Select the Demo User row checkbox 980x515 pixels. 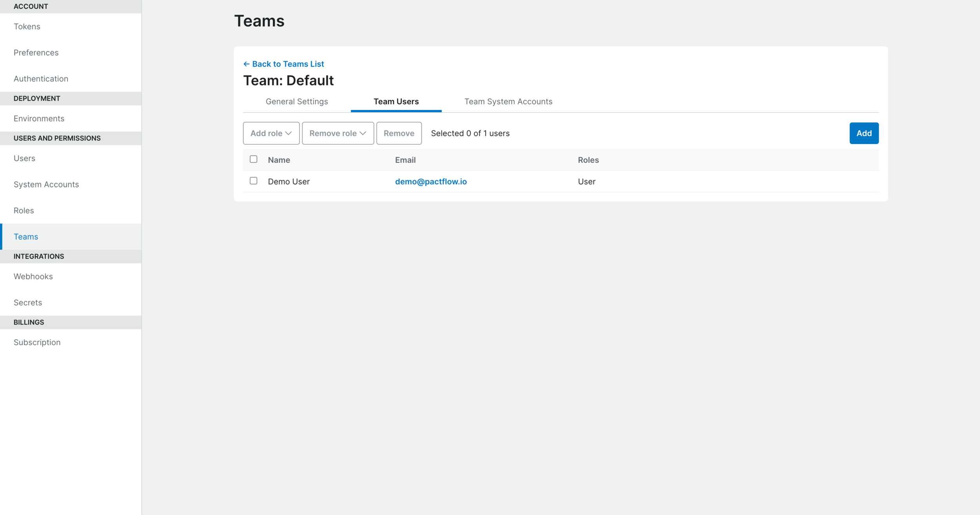pyautogui.click(x=254, y=181)
